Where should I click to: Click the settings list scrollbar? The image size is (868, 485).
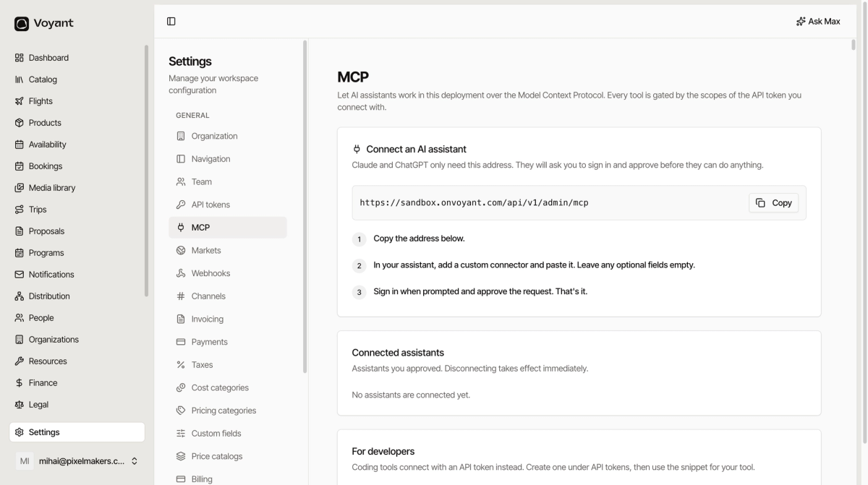pos(305,207)
